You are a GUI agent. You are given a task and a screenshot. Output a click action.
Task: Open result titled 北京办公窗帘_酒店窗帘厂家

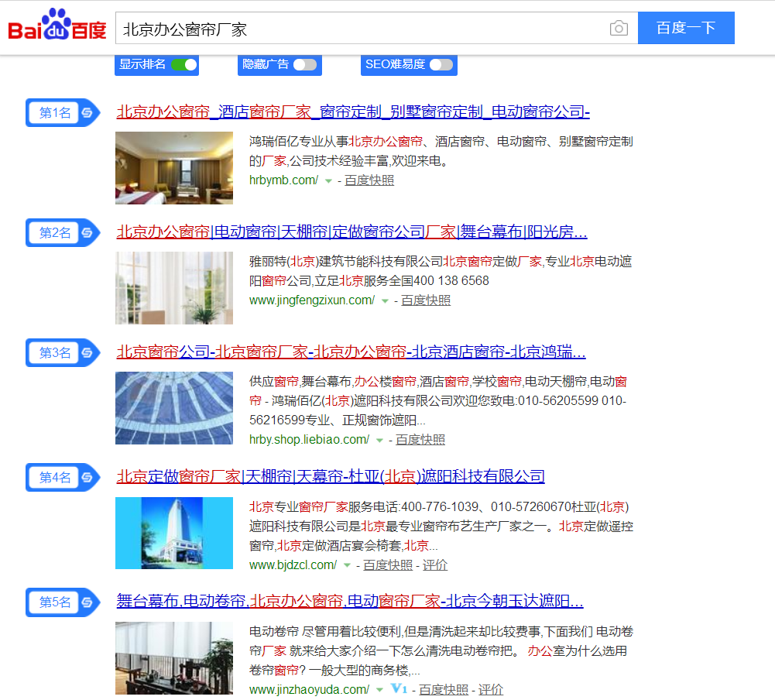pos(353,112)
